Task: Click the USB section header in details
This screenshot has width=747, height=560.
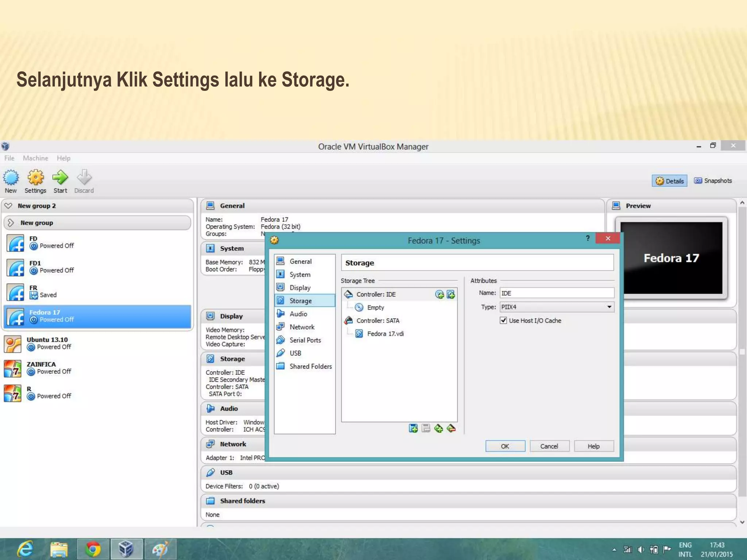Action: 468,472
